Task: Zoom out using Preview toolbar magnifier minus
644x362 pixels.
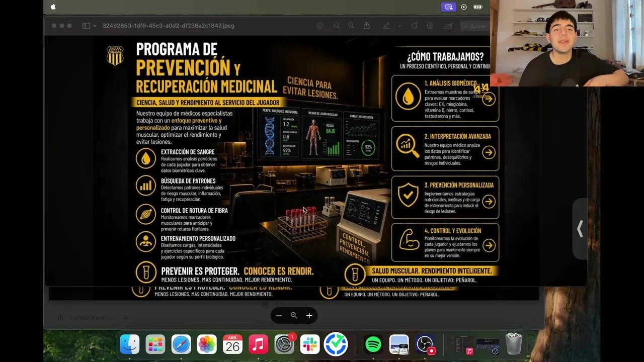Action: coord(336,26)
